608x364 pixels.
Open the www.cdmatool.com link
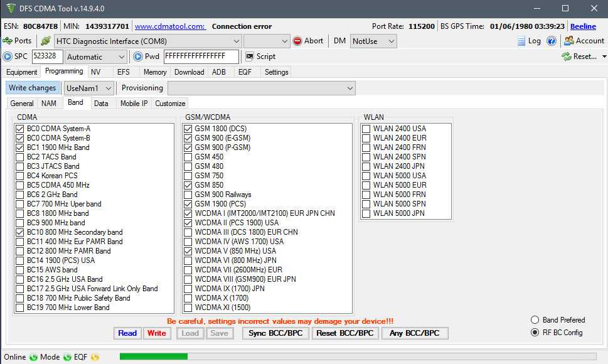coord(170,26)
